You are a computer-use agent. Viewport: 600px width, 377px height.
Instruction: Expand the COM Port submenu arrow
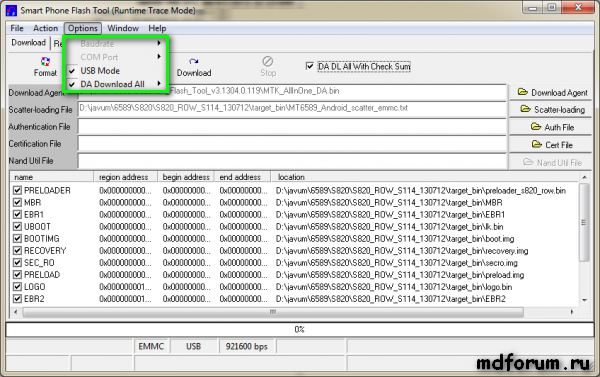pos(159,57)
